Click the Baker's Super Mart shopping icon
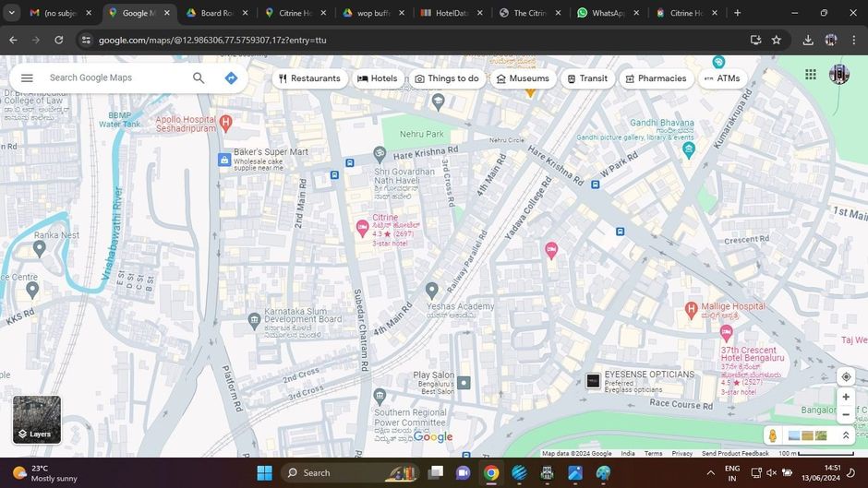The image size is (868, 488). pos(224,160)
